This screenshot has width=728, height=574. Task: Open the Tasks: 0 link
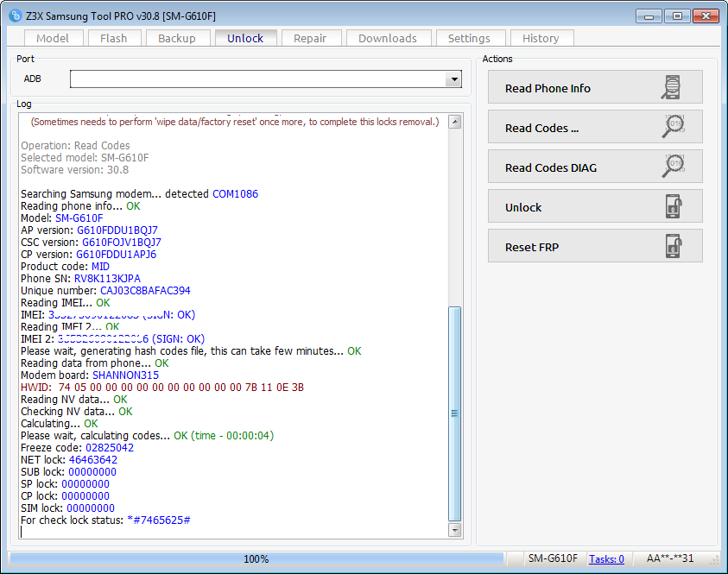click(606, 559)
